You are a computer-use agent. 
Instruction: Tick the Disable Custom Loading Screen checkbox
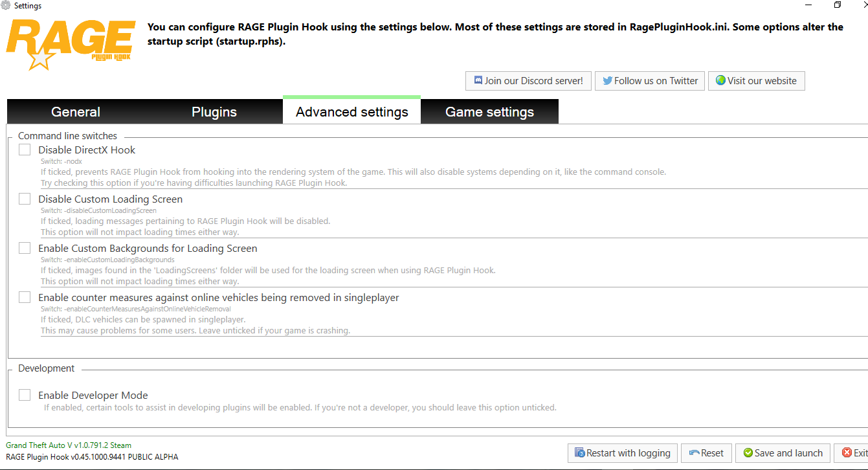coord(25,199)
